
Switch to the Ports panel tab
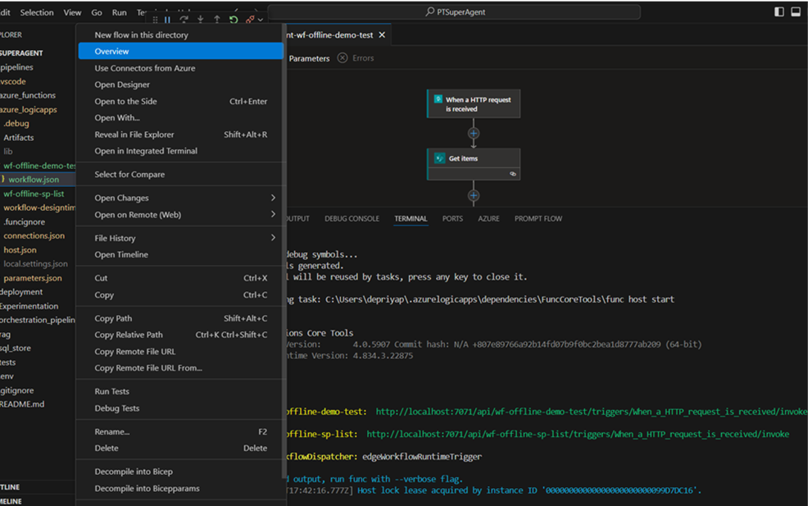(452, 219)
